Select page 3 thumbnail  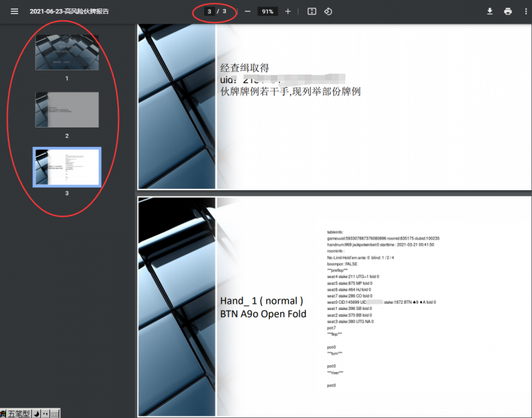click(x=67, y=167)
